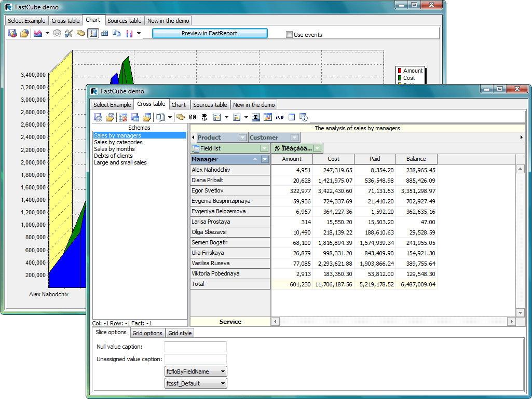Click the Amount column header
Viewport: 532px width, 399px height.
tap(292, 159)
